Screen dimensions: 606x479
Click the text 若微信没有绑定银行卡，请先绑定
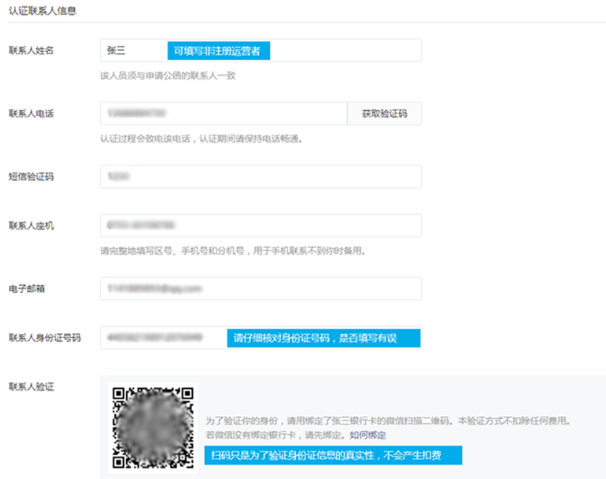point(276,435)
